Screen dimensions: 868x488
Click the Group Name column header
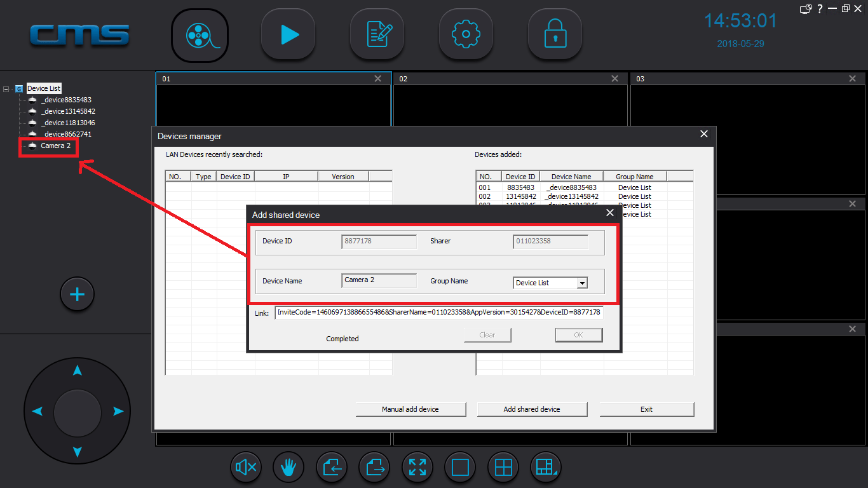point(634,177)
